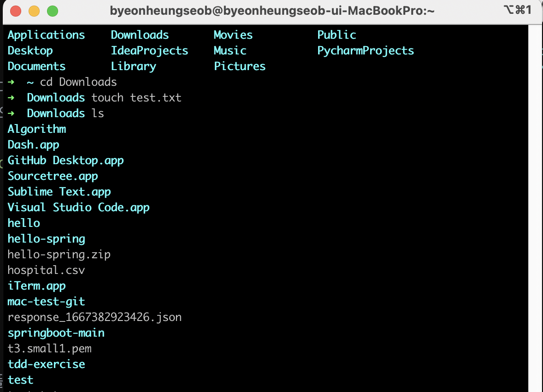Click the 'cd Downloads' command text
Viewport: 543px width, 392px height.
tap(78, 82)
